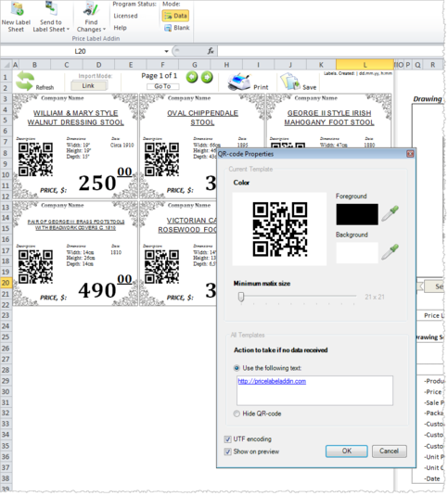448x496 pixels.
Task: Click the pricelabeladdin.com link text
Action: pos(272,381)
